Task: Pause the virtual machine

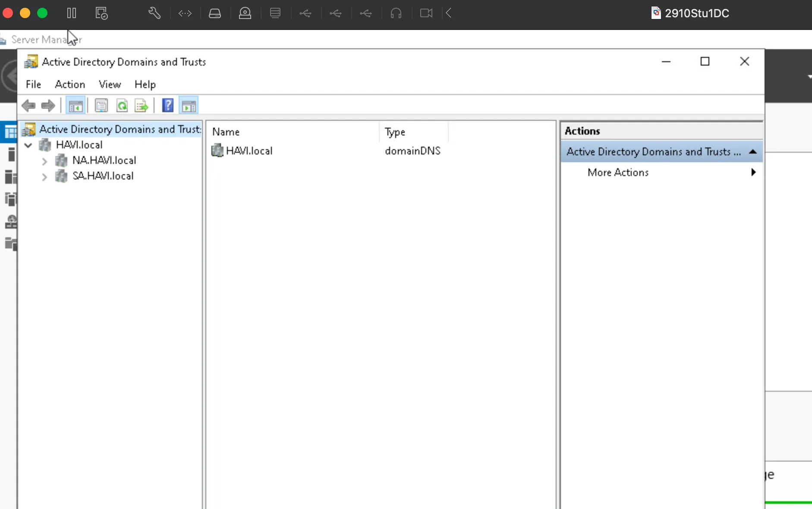Action: [72, 13]
